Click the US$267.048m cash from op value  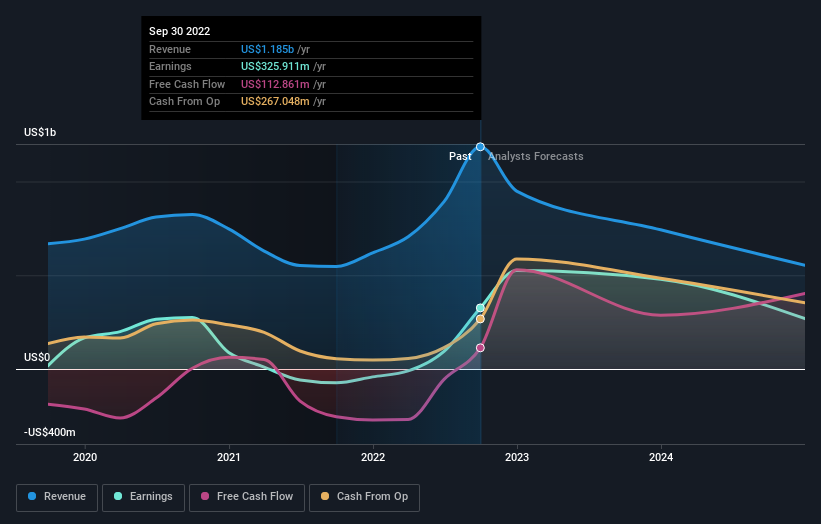point(275,102)
